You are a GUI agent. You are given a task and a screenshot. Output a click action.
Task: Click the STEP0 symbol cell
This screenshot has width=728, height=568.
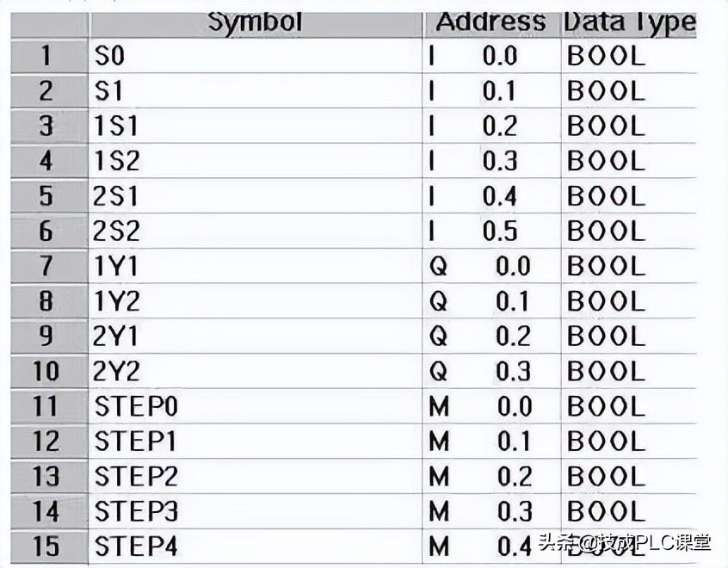click(x=255, y=406)
